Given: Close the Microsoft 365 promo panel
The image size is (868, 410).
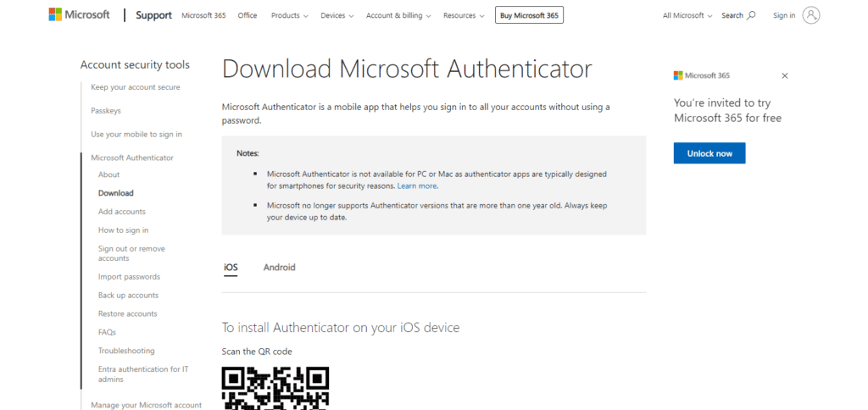Looking at the screenshot, I should [x=784, y=75].
